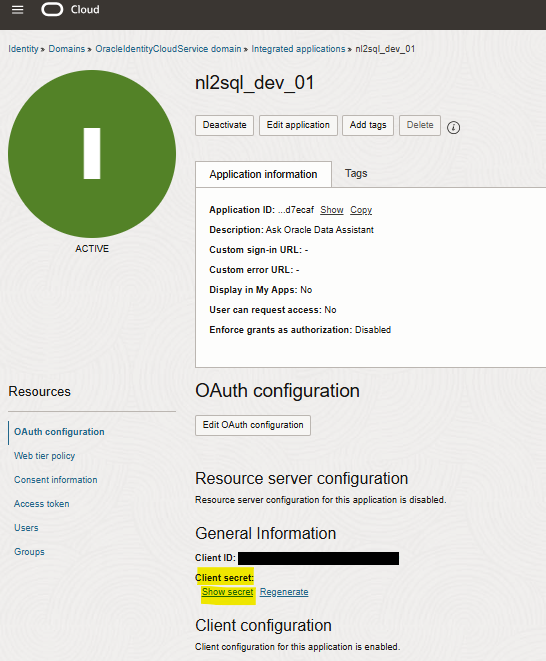
Task: Click the 'Client secret:' label
Action: point(224,578)
